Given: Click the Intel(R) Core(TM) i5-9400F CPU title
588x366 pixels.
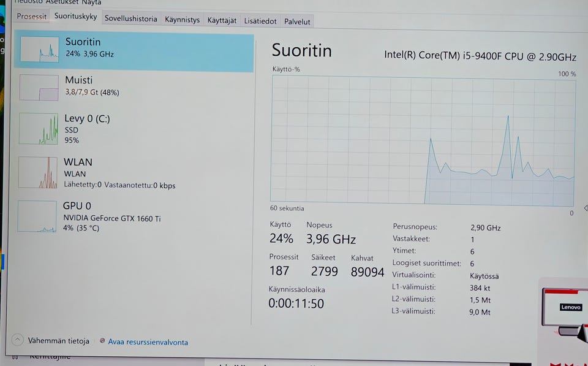Looking at the screenshot, I should pyautogui.click(x=480, y=56).
